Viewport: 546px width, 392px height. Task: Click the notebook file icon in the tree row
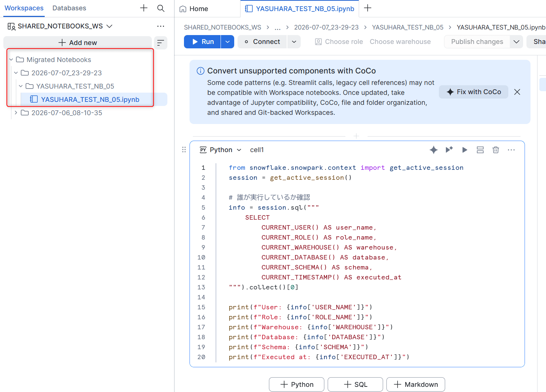click(34, 99)
